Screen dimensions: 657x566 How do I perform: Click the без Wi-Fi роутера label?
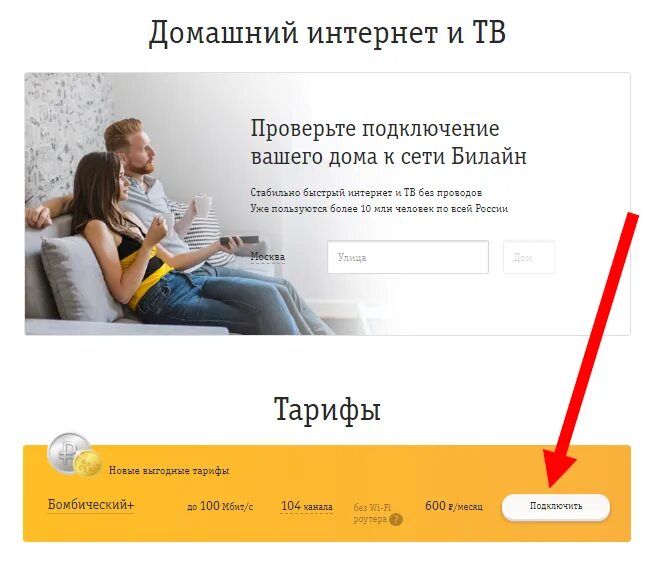click(x=372, y=513)
